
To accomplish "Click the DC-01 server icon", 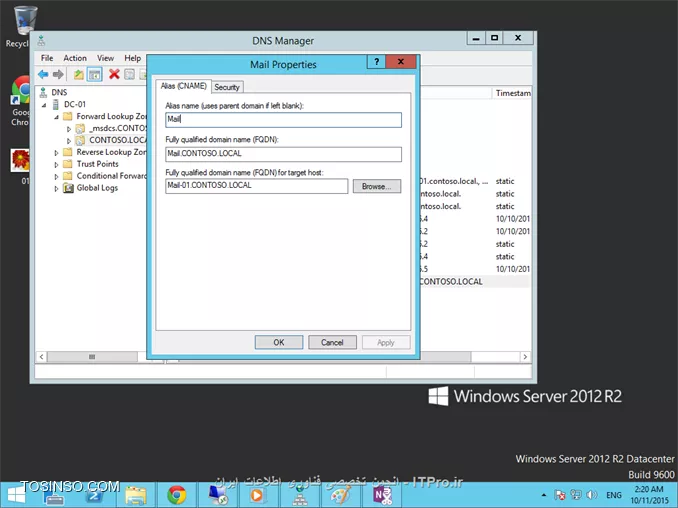I will pos(56,104).
